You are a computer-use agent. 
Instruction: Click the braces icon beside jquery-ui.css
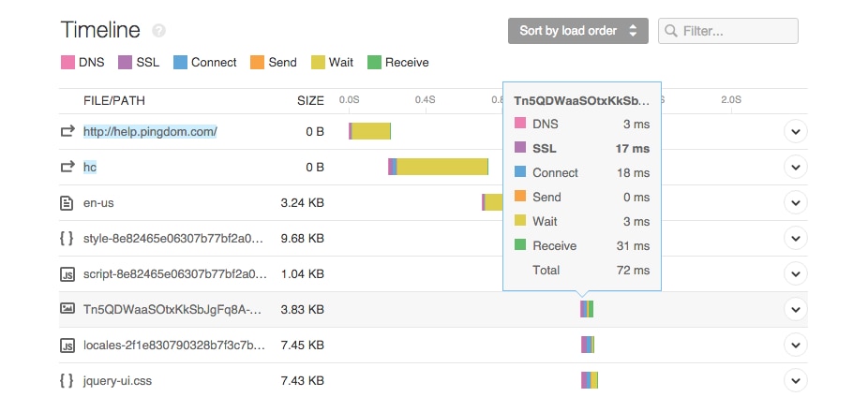pyautogui.click(x=67, y=380)
